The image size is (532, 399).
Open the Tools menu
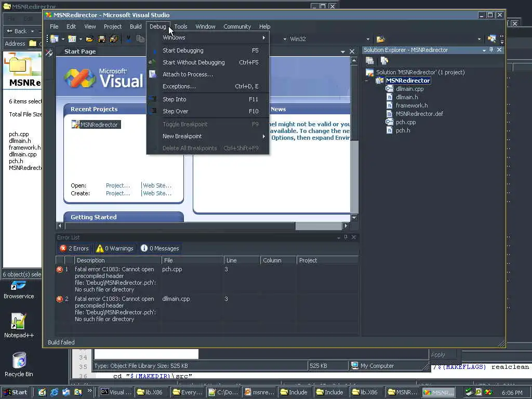(181, 26)
